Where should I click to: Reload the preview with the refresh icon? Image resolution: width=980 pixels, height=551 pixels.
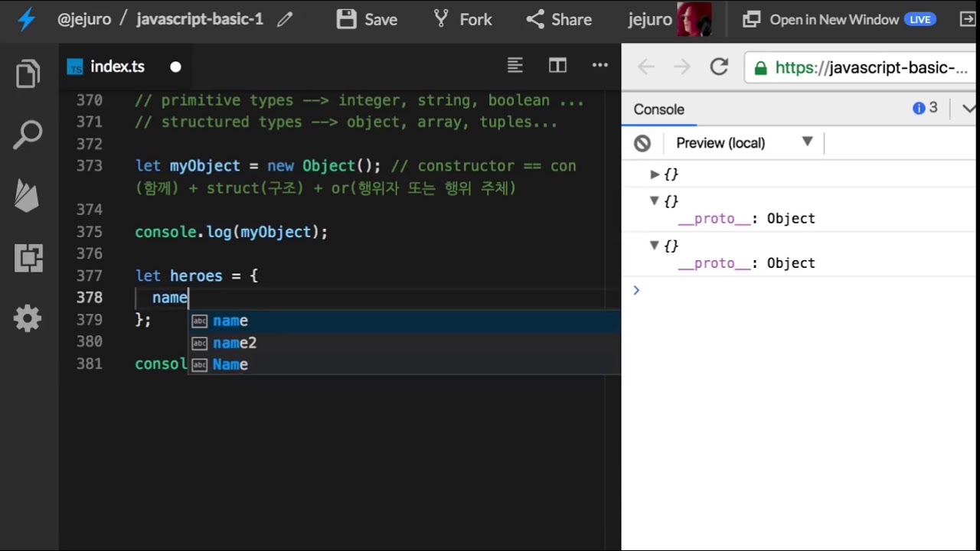coord(719,67)
